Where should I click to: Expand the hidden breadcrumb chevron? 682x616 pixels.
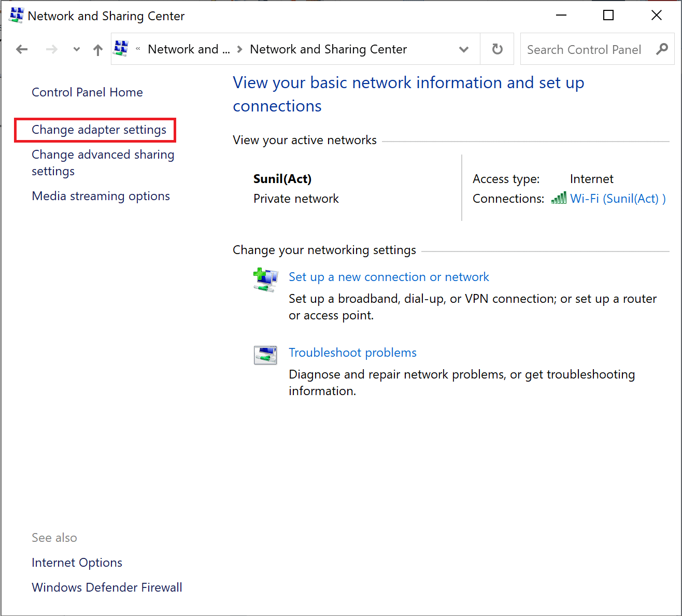point(138,49)
